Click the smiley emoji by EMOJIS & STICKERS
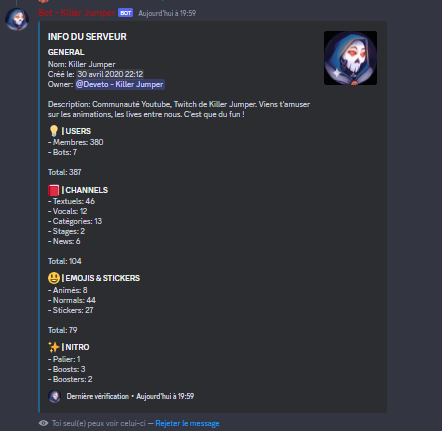 (54, 278)
